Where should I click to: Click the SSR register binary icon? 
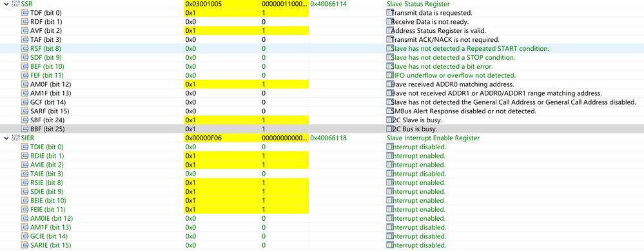coord(15,4)
